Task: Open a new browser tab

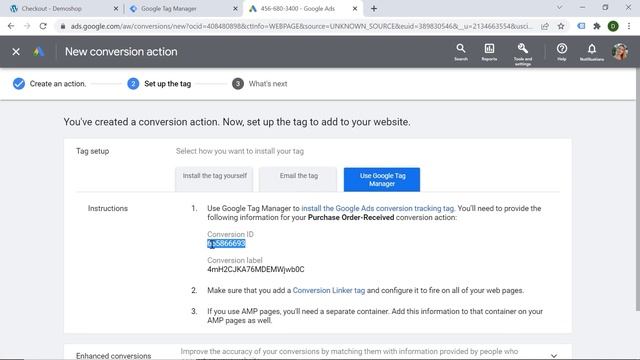Action: [x=374, y=9]
